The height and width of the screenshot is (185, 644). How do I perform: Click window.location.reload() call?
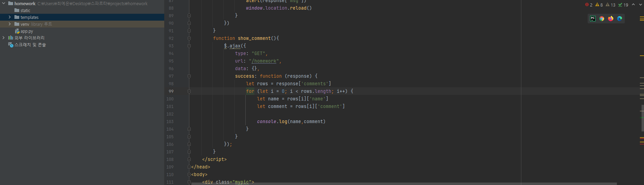point(279,8)
